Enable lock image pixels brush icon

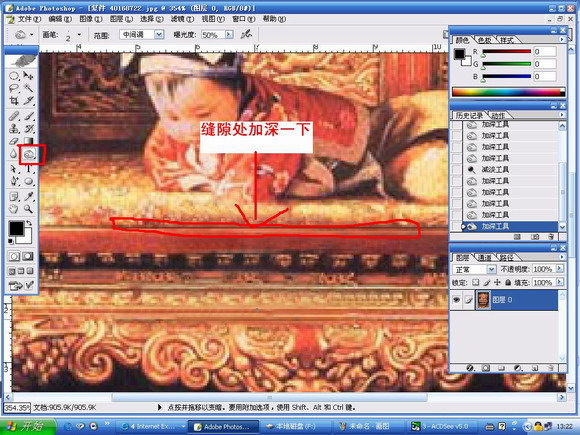point(487,283)
